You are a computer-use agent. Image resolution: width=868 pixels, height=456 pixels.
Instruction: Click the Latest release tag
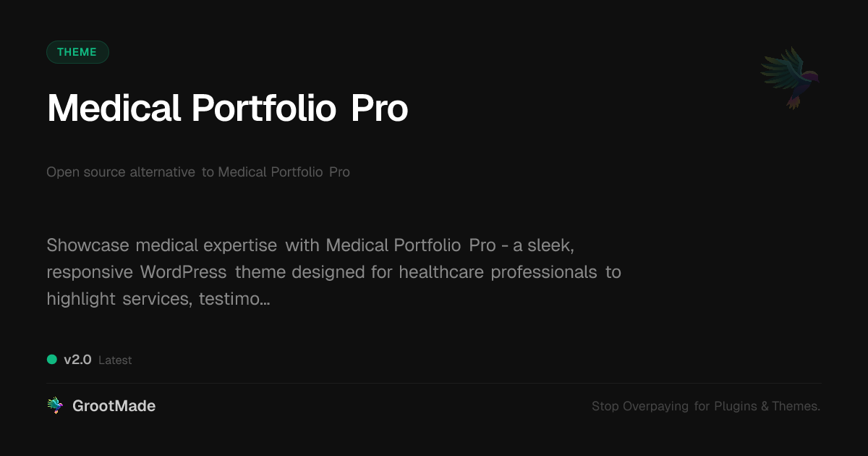115,360
